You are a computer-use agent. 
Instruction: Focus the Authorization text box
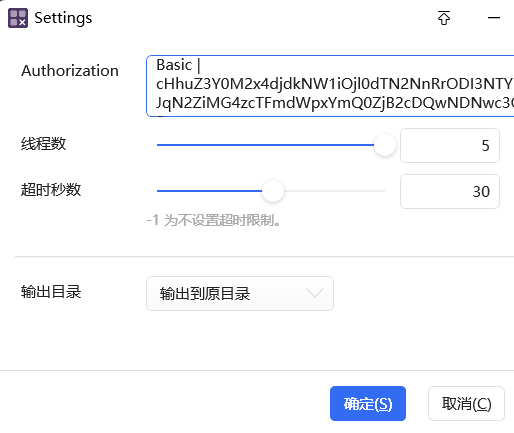pyautogui.click(x=330, y=86)
